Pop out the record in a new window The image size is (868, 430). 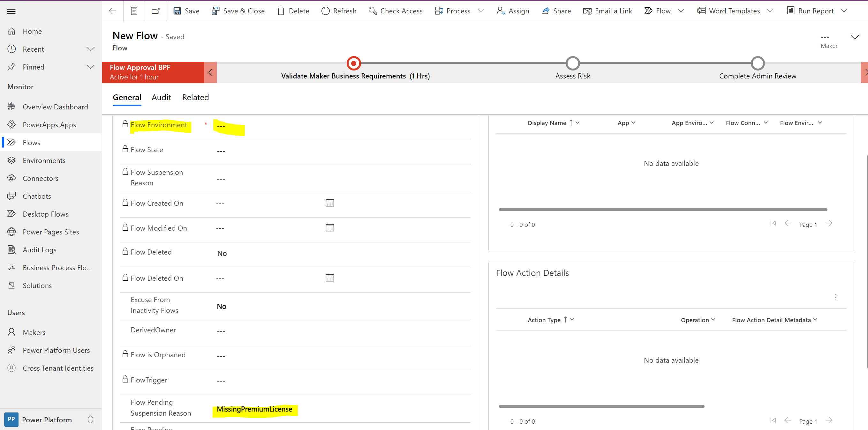click(x=155, y=11)
